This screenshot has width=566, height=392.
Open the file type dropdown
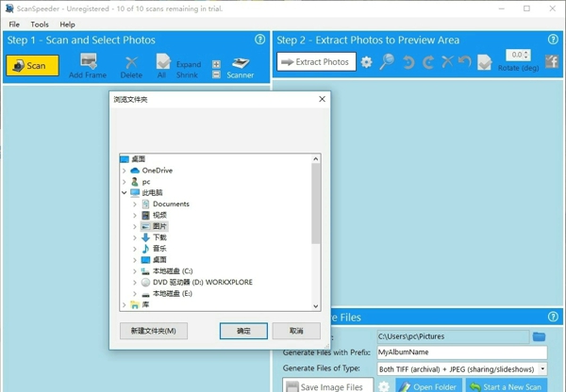pyautogui.click(x=542, y=369)
